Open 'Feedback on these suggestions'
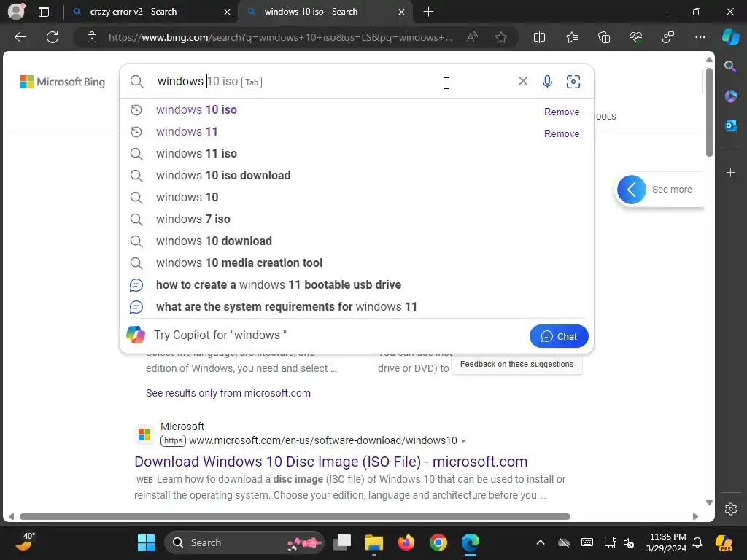The image size is (747, 560). 516,365
